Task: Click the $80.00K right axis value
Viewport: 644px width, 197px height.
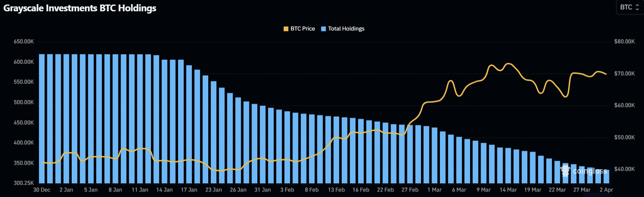Action: click(x=624, y=41)
